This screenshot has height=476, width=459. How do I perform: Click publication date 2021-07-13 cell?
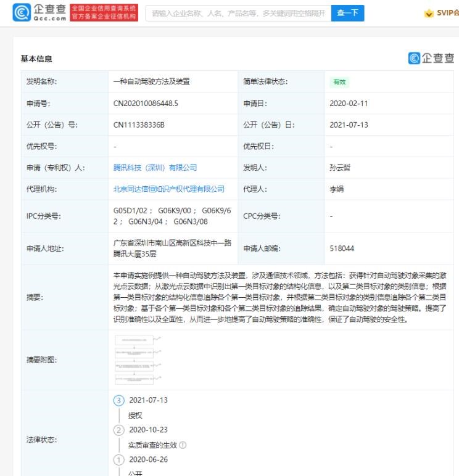pyautogui.click(x=349, y=125)
